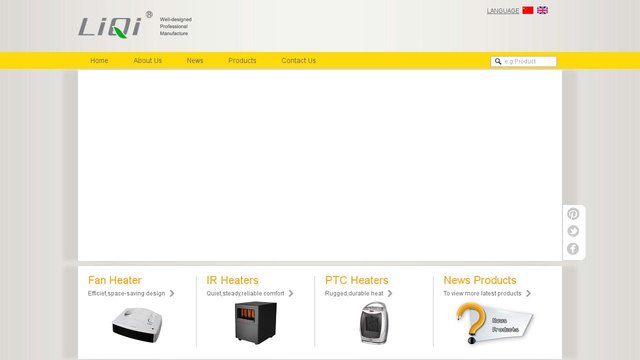This screenshot has width=640, height=360.
Task: Expand PTC Heaters chevron arrow
Action: (390, 293)
